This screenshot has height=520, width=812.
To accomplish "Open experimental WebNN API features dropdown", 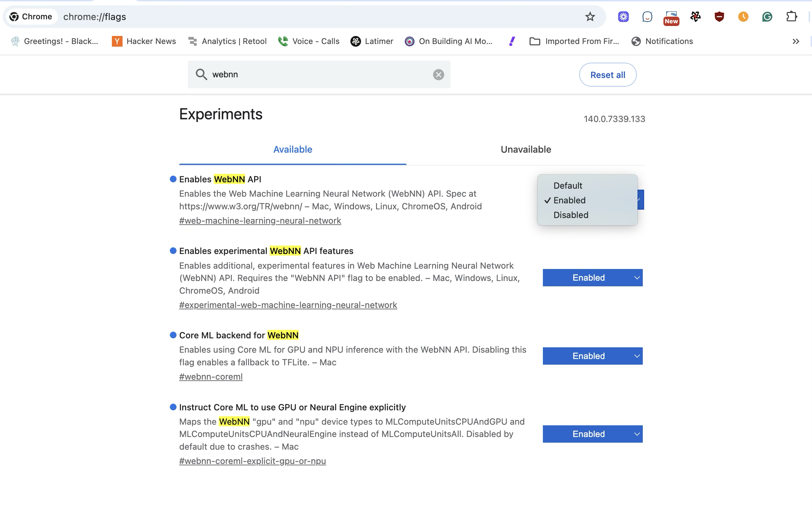I will 592,278.
